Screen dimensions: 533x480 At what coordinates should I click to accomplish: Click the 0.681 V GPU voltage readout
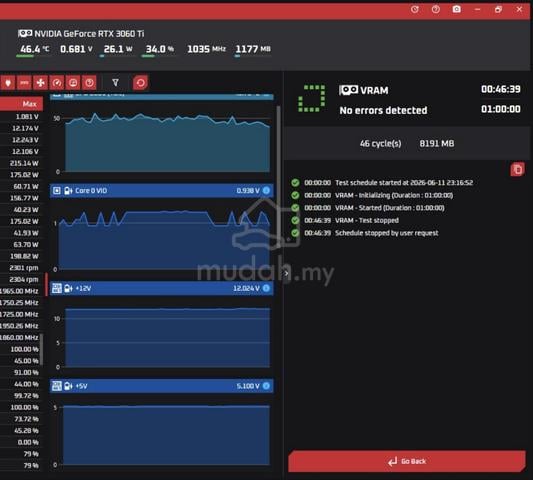click(76, 49)
